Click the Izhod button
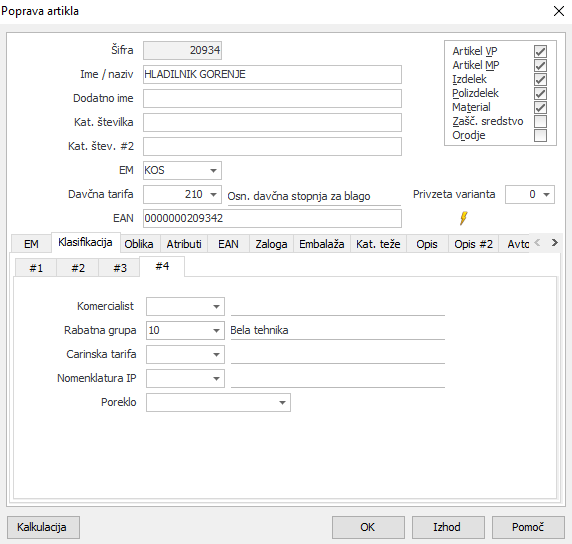The image size is (572, 544). pos(448,527)
